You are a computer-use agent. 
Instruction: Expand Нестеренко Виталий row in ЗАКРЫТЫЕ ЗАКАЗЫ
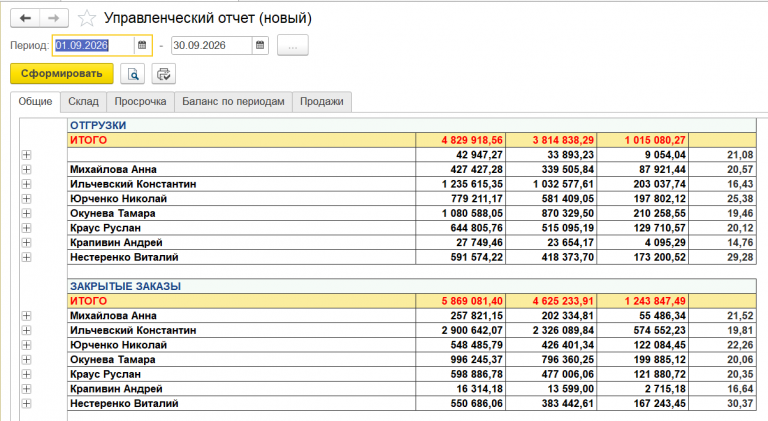tap(26, 404)
